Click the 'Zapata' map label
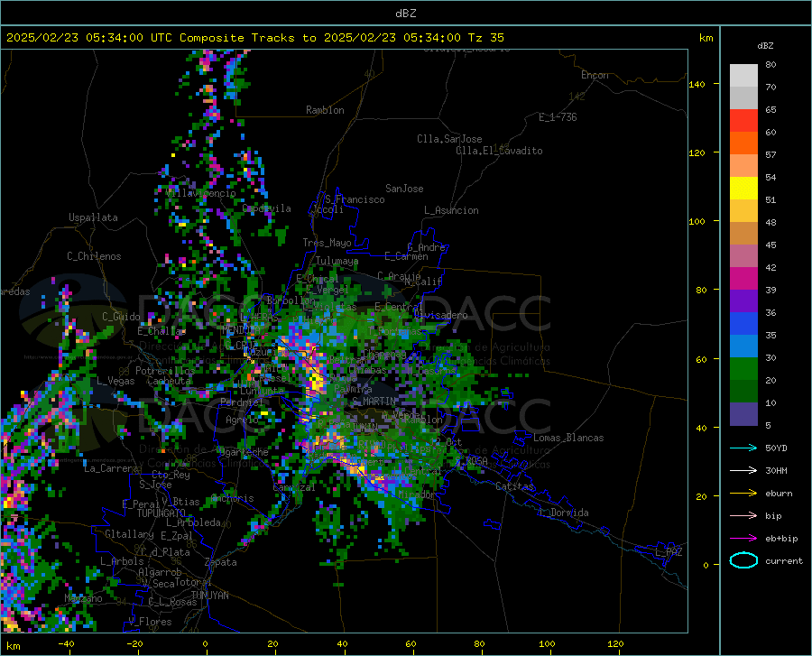Viewport: 812px width, 656px height. click(221, 562)
